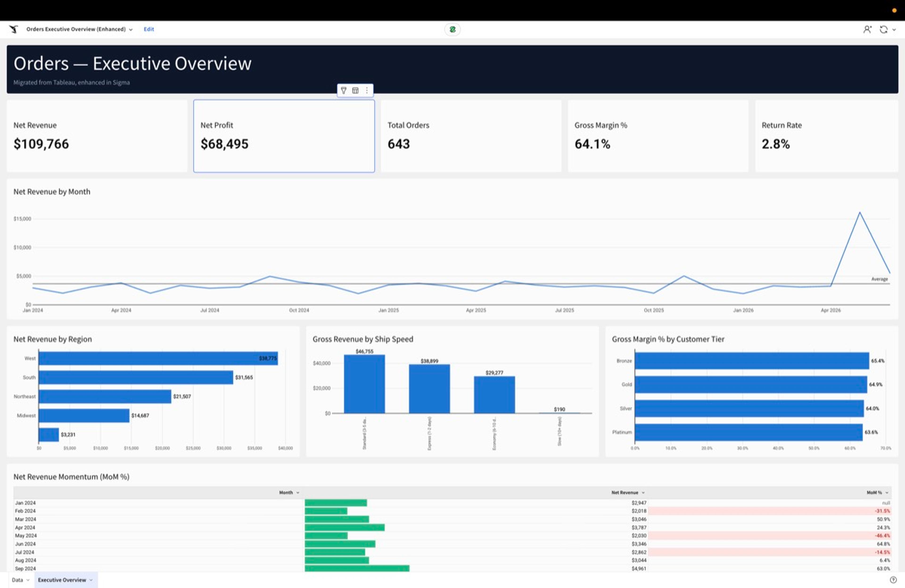The image size is (905, 588).
Task: Click the Sep 2024 green data bar
Action: pyautogui.click(x=357, y=569)
